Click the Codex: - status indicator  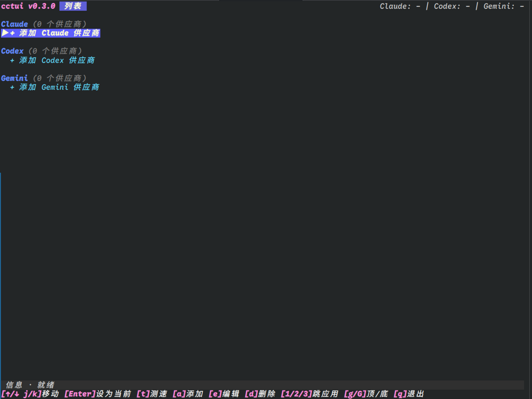pyautogui.click(x=452, y=6)
